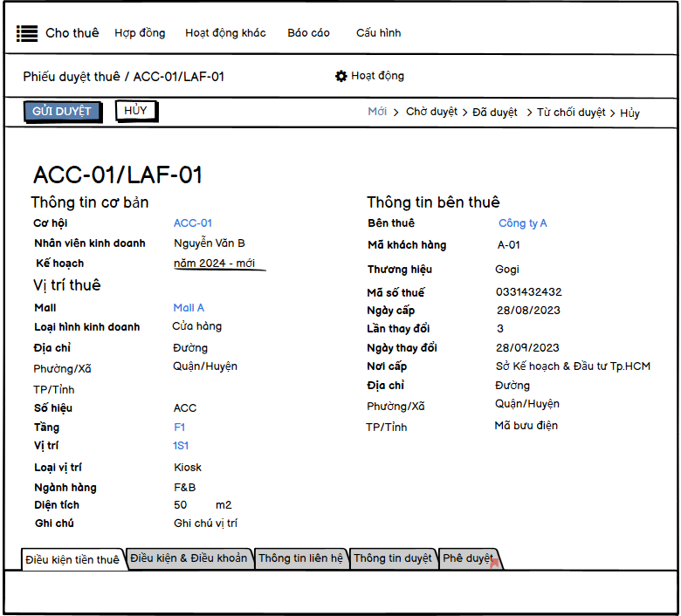Open the F1 floor link
This screenshot has width=681, height=616.
coord(179,428)
